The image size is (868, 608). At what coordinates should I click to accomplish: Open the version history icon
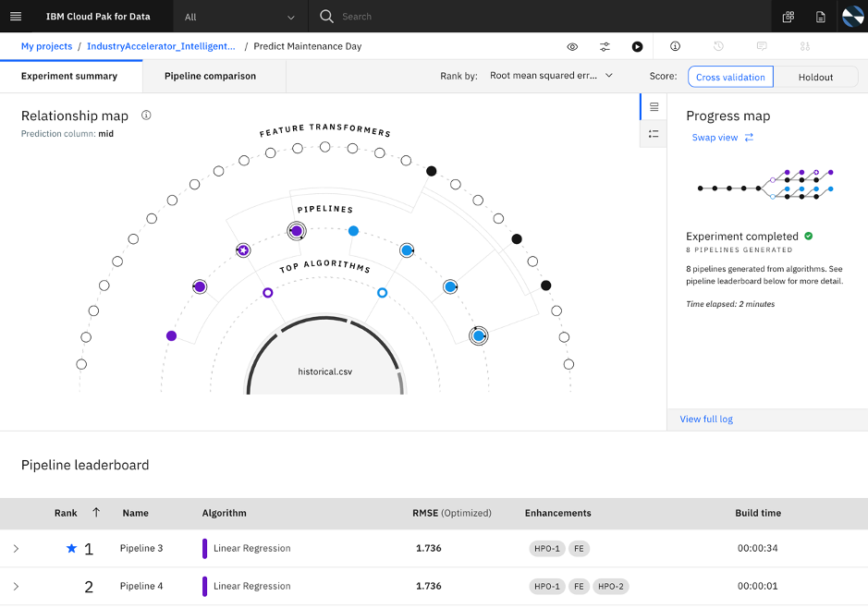(x=718, y=46)
